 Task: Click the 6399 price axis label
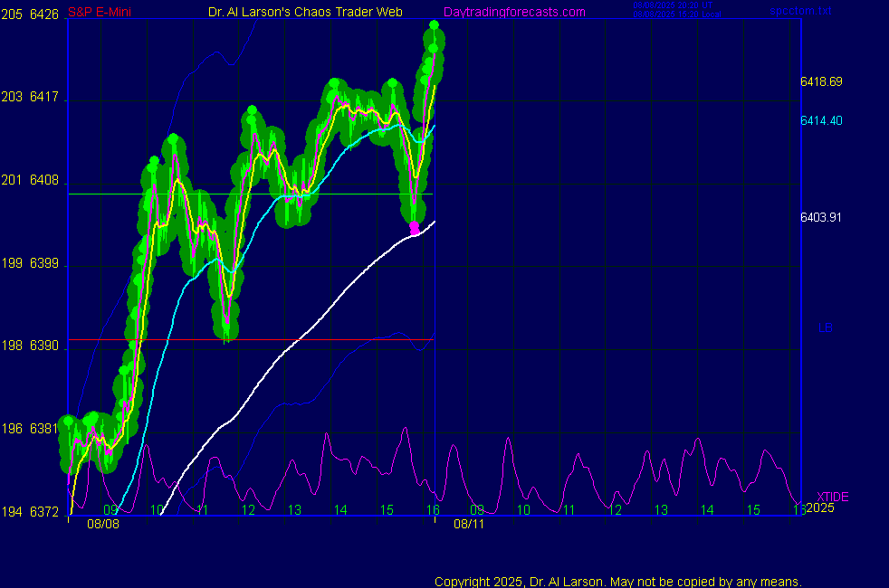[x=44, y=264]
